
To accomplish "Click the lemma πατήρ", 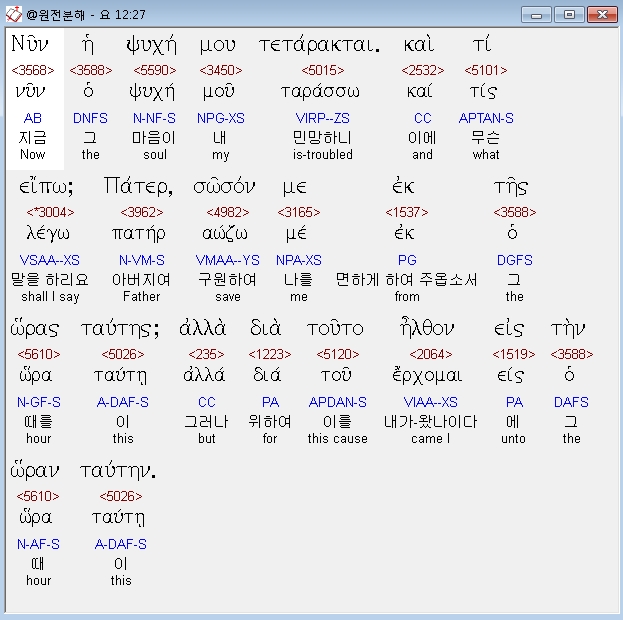I will [x=138, y=234].
